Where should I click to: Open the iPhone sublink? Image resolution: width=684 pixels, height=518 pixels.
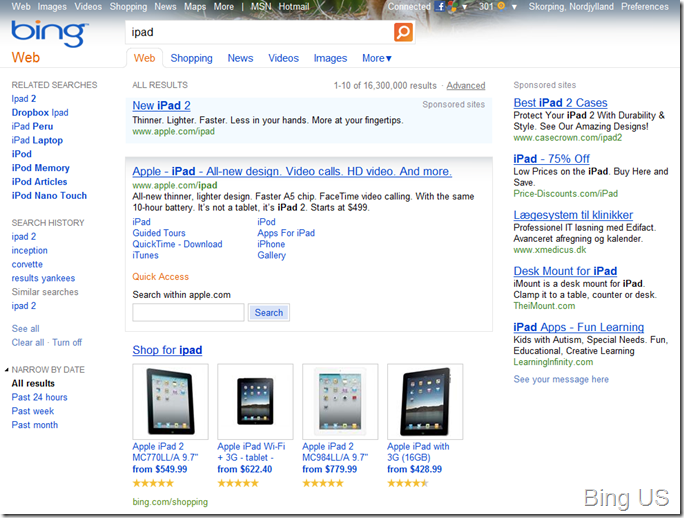(271, 244)
